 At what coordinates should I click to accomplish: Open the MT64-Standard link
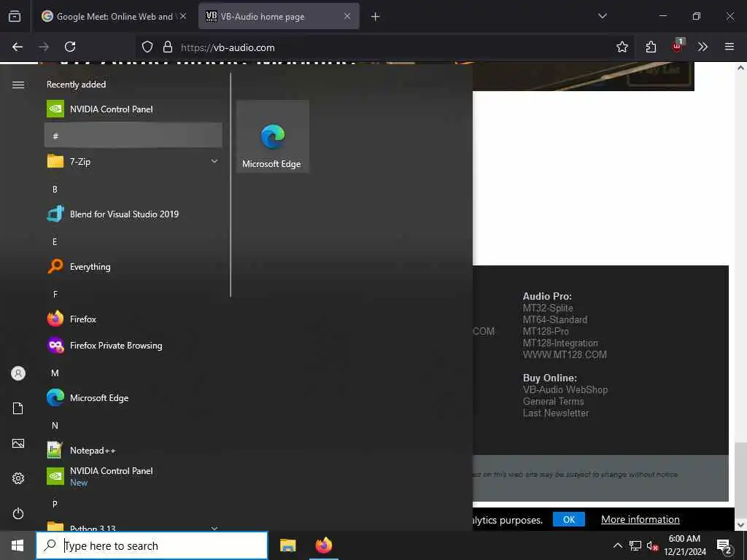pos(555,319)
